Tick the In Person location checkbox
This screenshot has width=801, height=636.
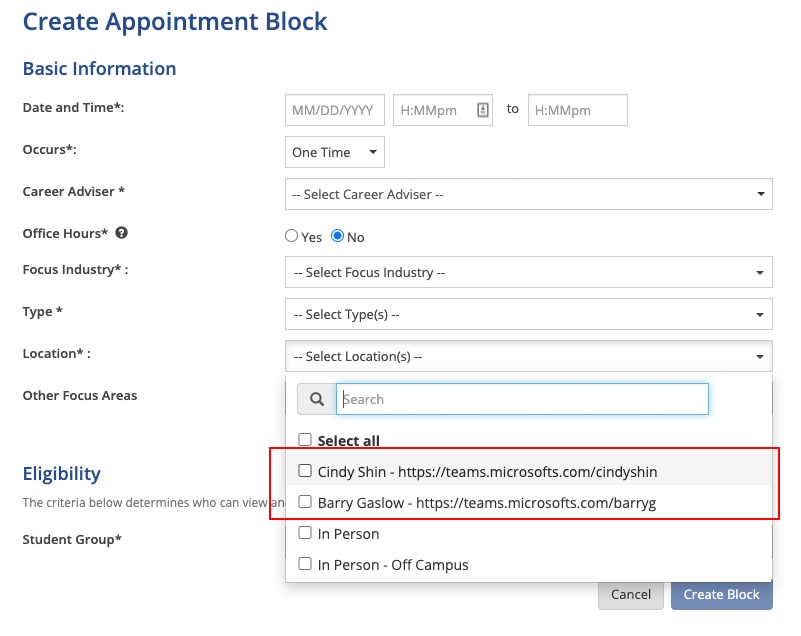pos(305,533)
